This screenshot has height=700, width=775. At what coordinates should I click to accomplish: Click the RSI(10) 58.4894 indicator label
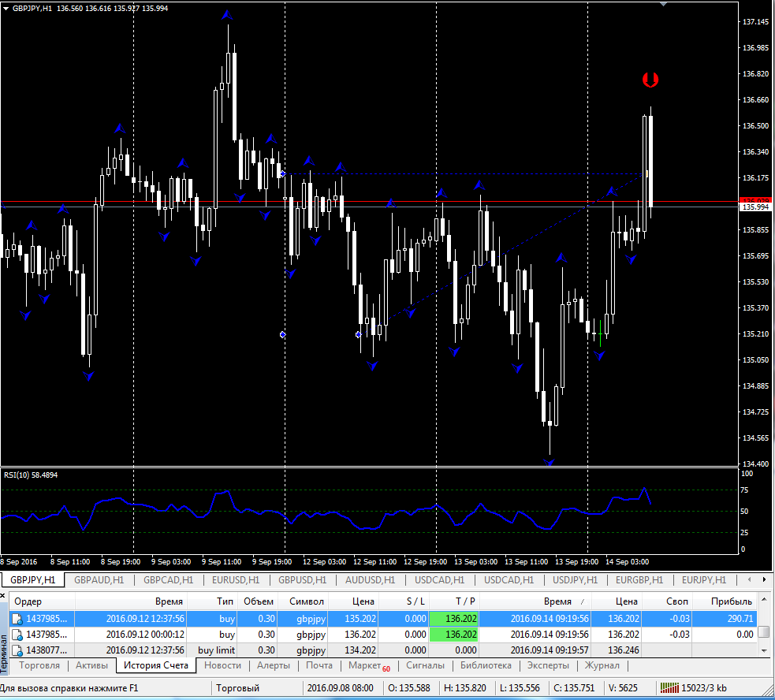(31, 475)
